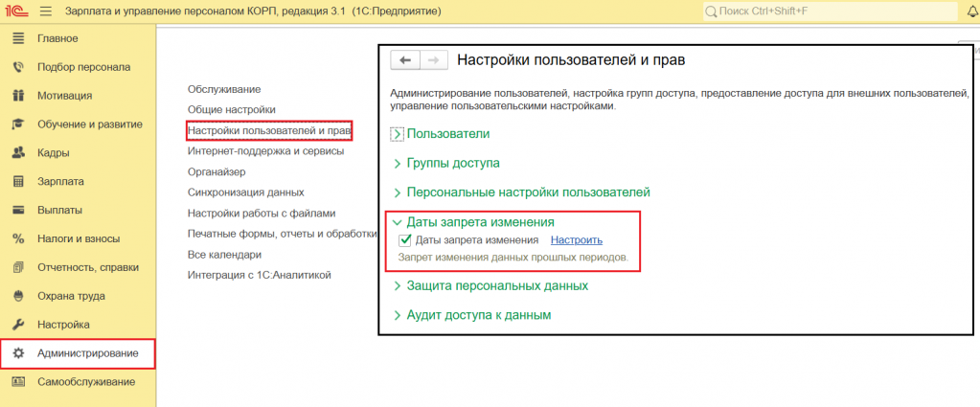The image size is (980, 407).
Task: Click the Охрана труда helmet icon
Action: point(18,296)
